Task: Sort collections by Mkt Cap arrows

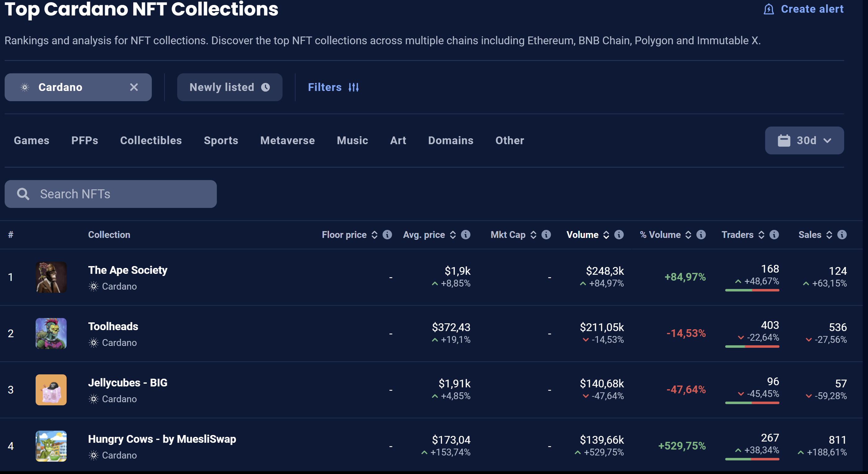Action: point(533,235)
